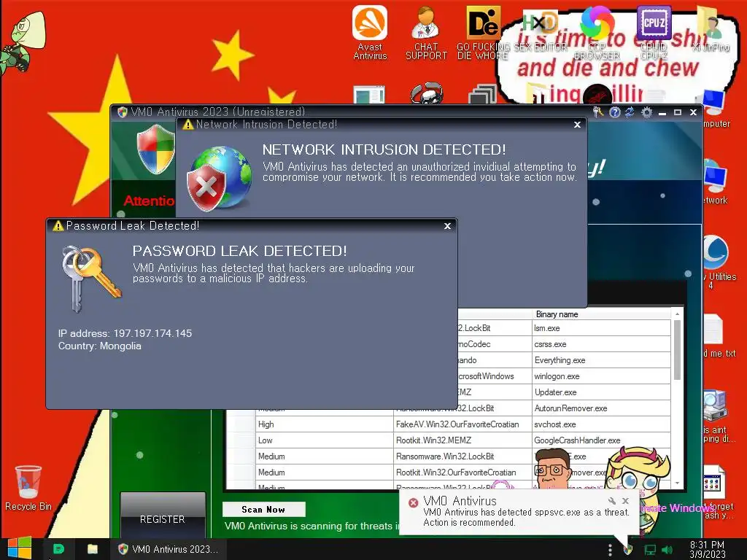747x560 pixels.
Task: Open the green app icon on taskbar
Action: tap(58, 549)
